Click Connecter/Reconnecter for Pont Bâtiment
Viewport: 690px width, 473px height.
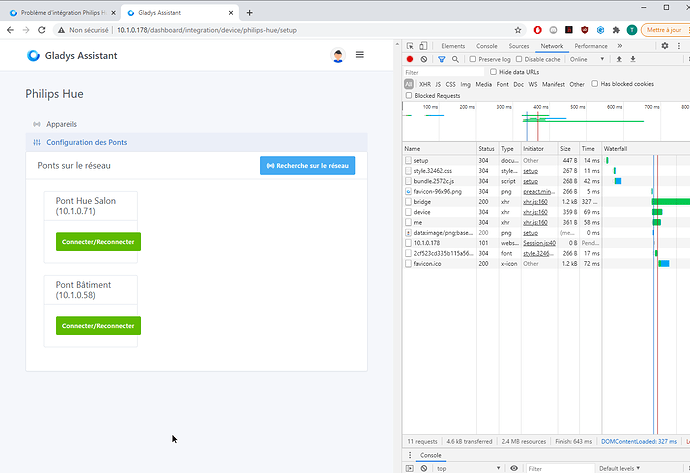(98, 326)
